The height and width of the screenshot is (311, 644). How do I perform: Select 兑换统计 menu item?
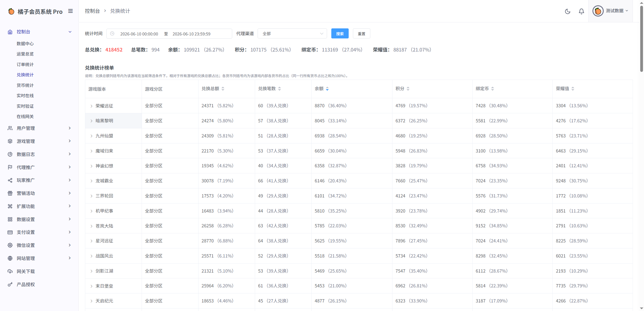[25, 75]
